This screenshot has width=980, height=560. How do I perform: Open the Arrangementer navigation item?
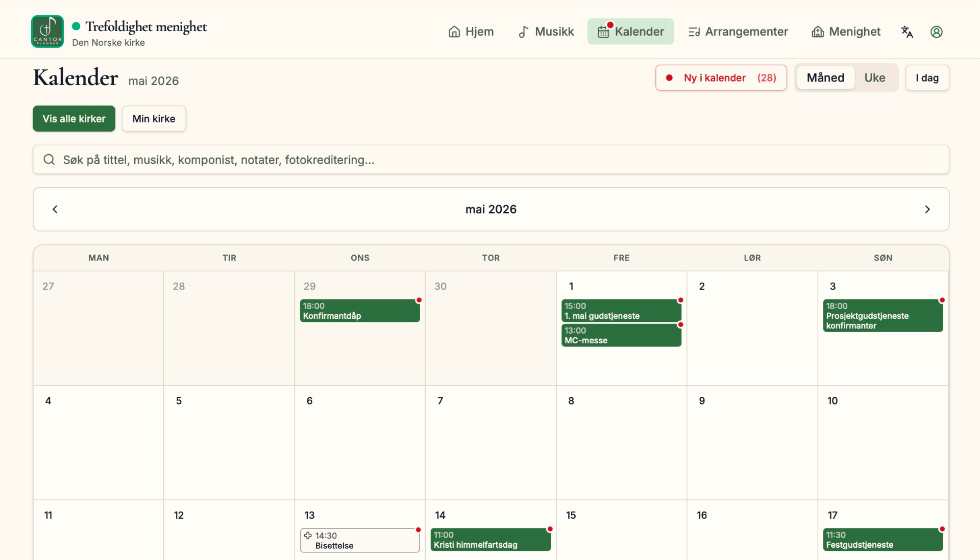pos(738,32)
